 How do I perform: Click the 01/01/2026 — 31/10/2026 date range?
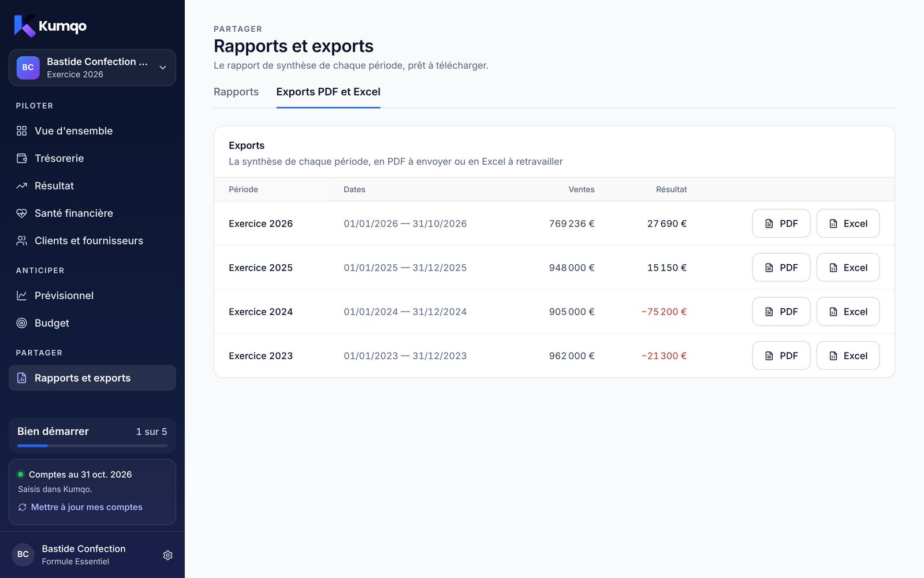(405, 224)
